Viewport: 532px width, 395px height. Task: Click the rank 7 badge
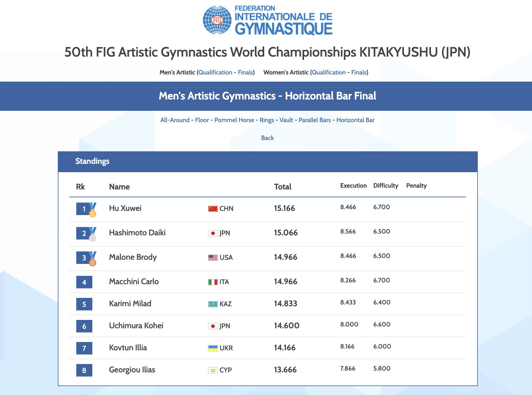[84, 348]
